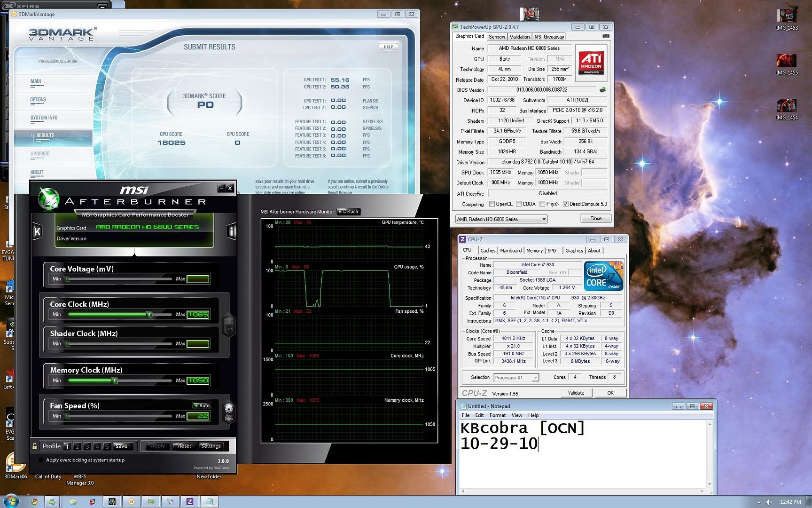Switch to the CPU-Z Mainboard tab
812x508 pixels.
[x=511, y=251]
